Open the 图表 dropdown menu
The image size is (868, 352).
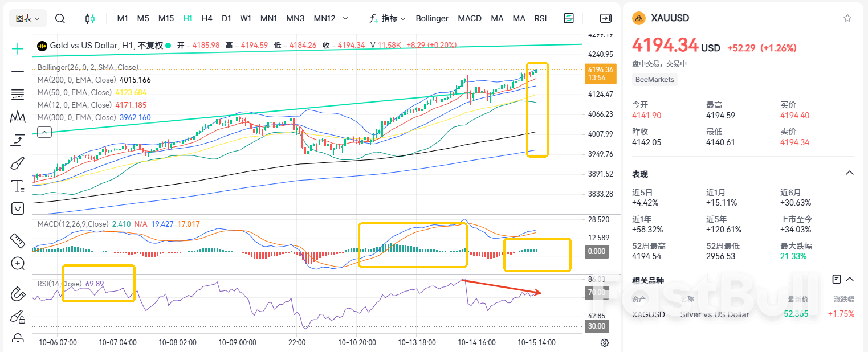[28, 18]
